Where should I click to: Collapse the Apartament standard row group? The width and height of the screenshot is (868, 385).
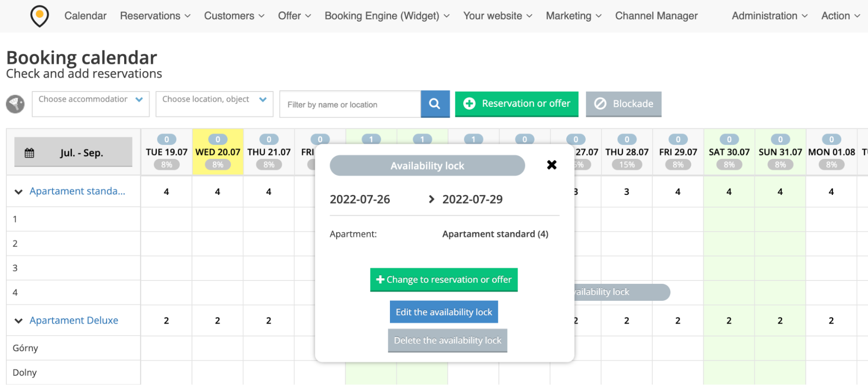(x=18, y=191)
